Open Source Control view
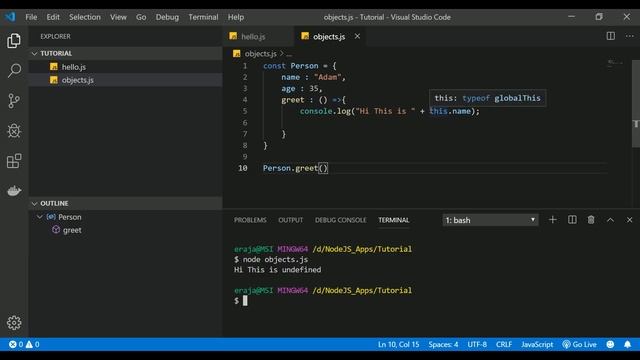 [14, 101]
